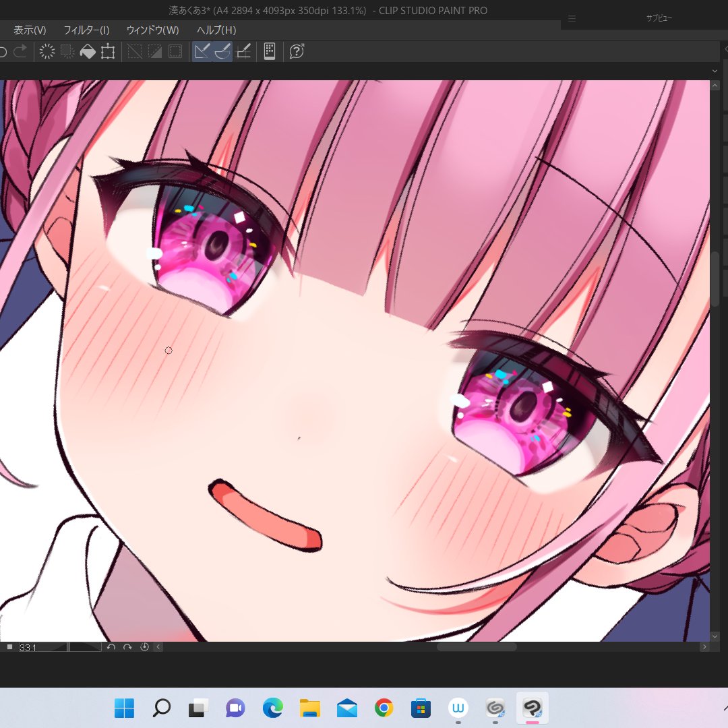The height and width of the screenshot is (728, 728).
Task: Click the Redo arrow in the command bar
Action: [20, 51]
